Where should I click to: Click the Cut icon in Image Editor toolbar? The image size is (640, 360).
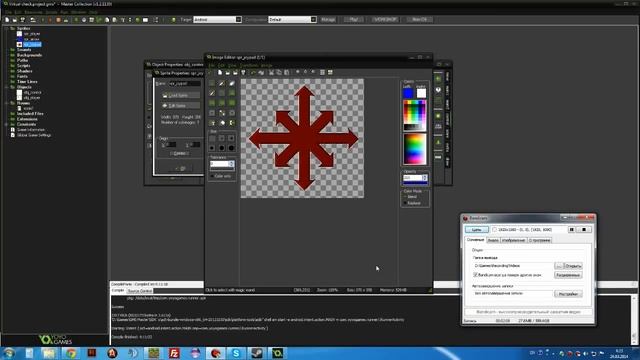click(271, 73)
